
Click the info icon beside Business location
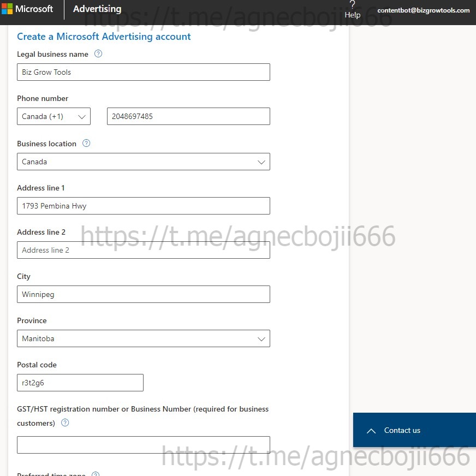point(86,143)
